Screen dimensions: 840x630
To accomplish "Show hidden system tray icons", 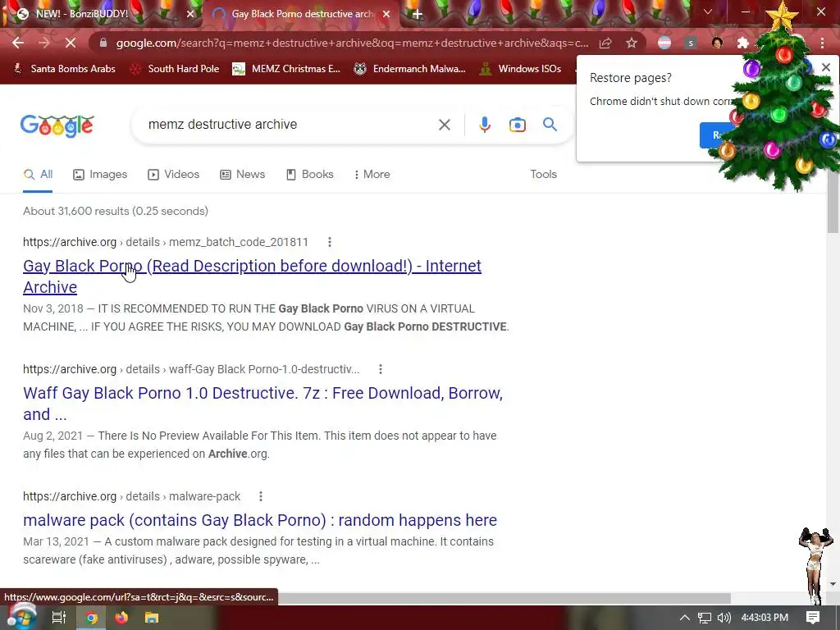I will [684, 618].
